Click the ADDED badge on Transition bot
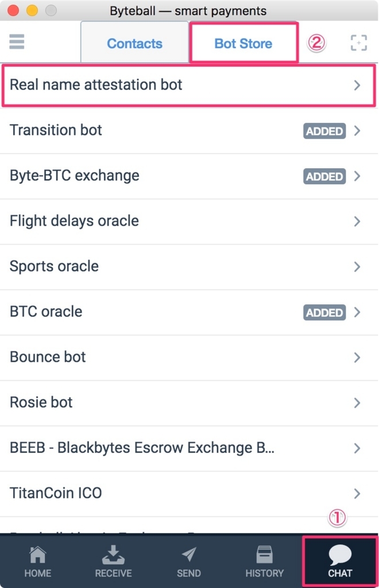 (324, 131)
